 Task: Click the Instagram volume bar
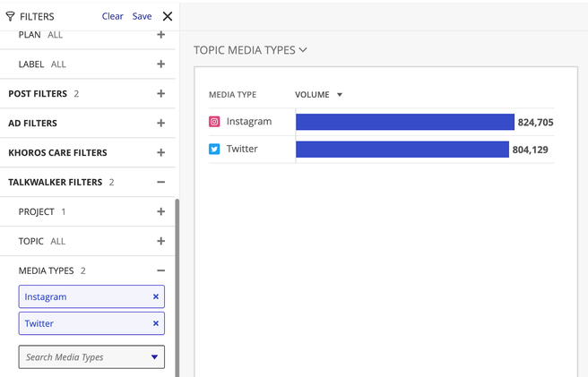(405, 122)
